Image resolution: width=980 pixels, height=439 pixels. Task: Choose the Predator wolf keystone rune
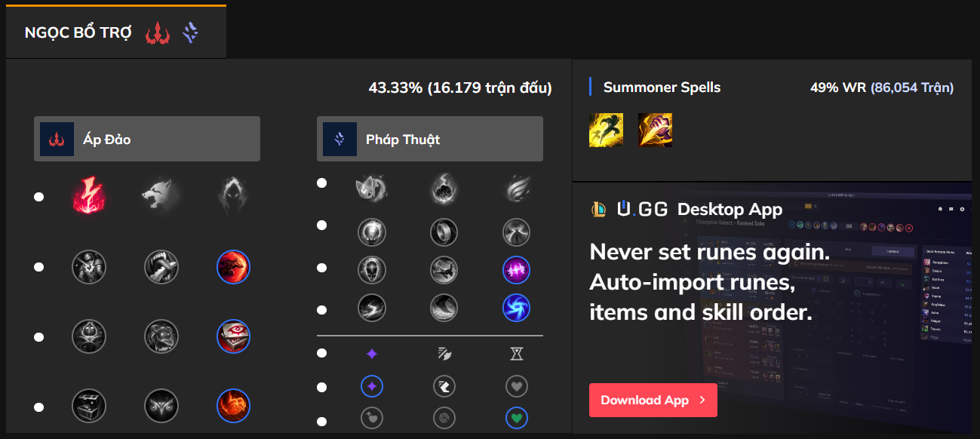161,196
